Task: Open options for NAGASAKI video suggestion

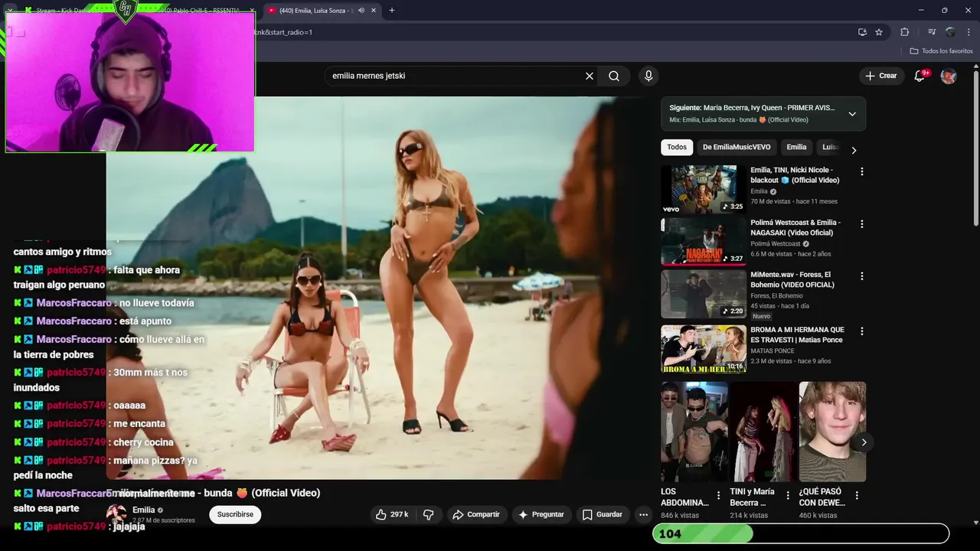Action: 861,224
